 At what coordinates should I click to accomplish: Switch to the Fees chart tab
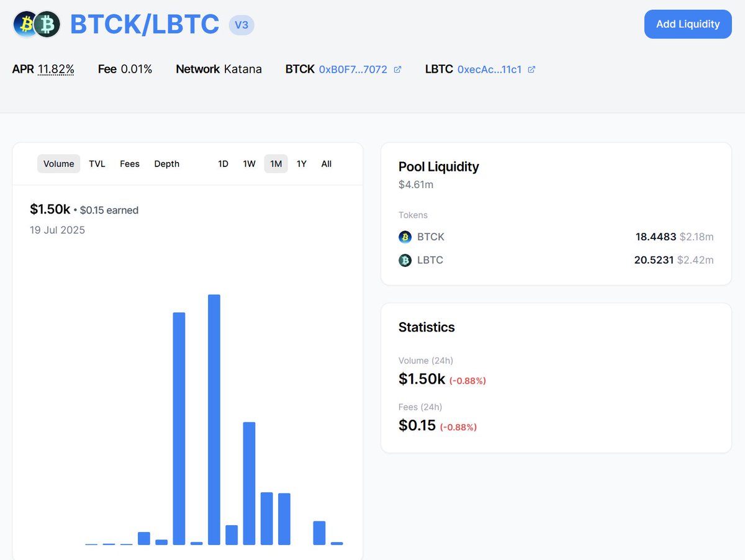coord(130,164)
